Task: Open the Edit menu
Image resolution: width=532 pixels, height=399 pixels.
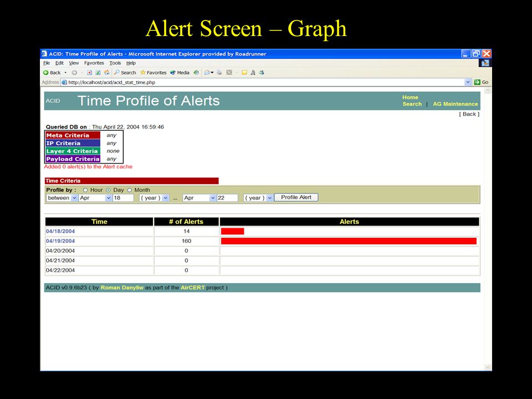Action: coord(59,63)
